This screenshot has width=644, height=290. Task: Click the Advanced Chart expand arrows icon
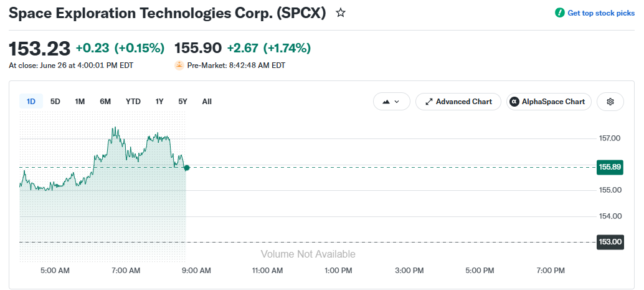point(429,102)
